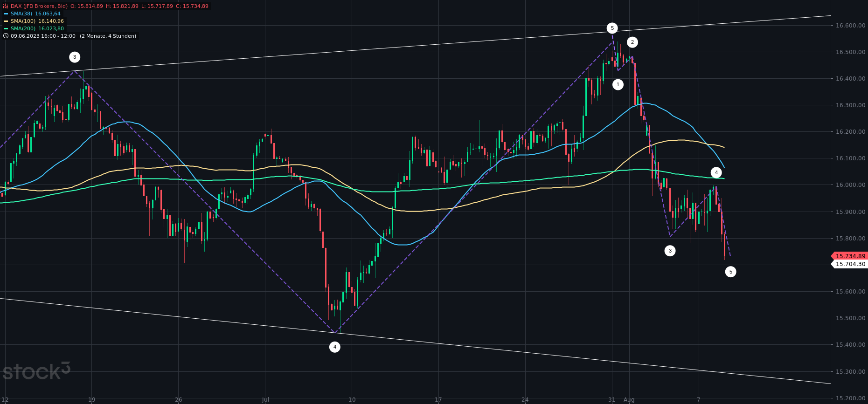Click the 26 date label on time axis
Screen dimensions: 868x404
178,400
